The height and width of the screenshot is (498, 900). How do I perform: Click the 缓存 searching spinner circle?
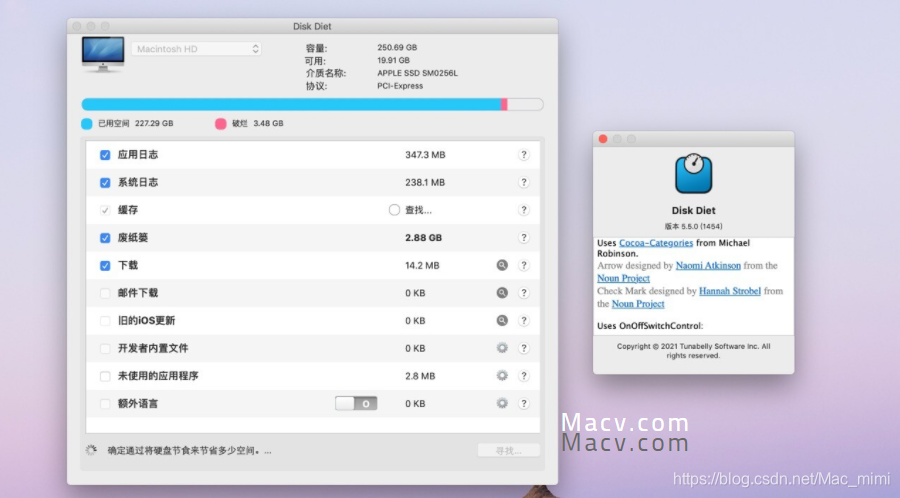click(394, 210)
